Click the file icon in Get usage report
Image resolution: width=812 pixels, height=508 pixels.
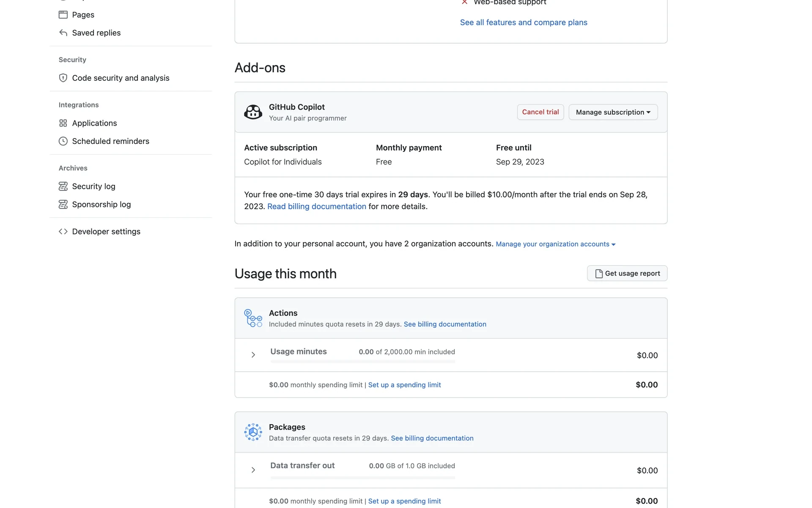(x=599, y=273)
